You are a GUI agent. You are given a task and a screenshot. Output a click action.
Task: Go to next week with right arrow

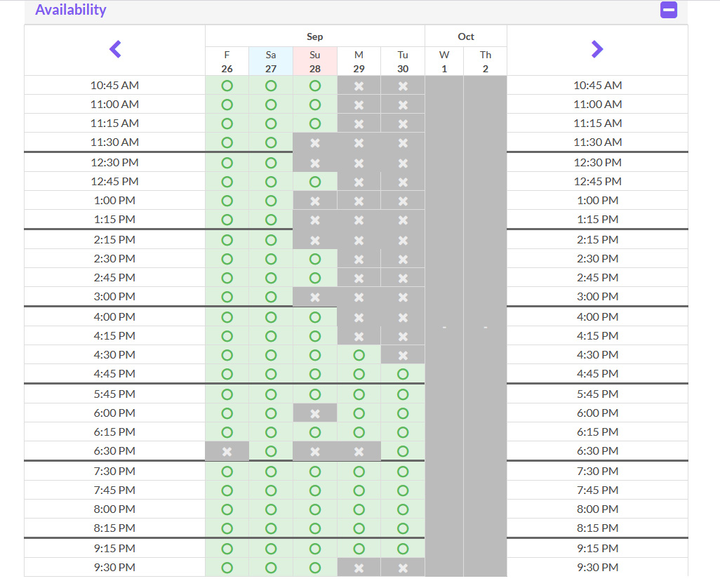click(x=597, y=49)
